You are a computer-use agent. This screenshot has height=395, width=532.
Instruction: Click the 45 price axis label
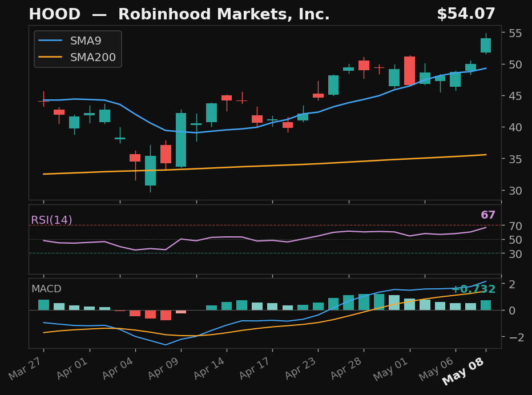(x=515, y=96)
